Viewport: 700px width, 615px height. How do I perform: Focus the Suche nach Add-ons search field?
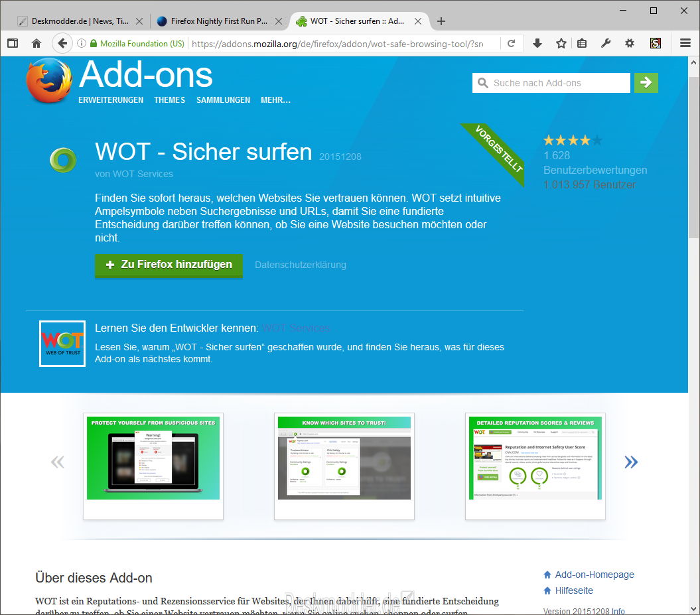point(551,82)
